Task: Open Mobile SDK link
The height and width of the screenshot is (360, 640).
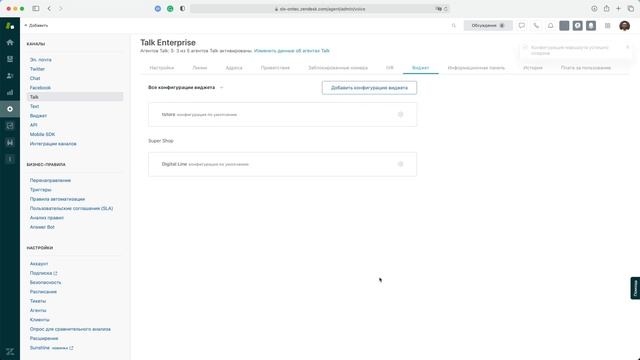Action: point(42,134)
